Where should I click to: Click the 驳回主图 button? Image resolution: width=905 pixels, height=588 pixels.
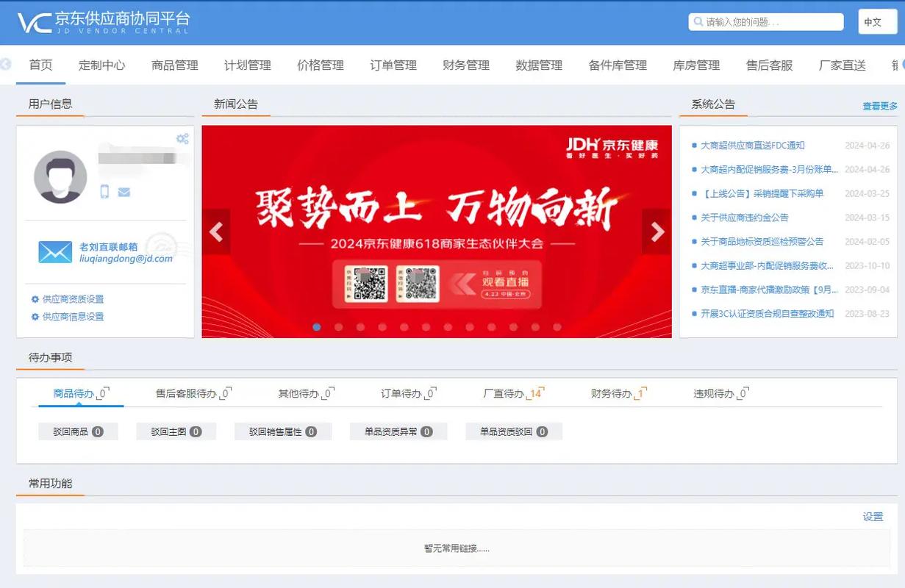[176, 432]
